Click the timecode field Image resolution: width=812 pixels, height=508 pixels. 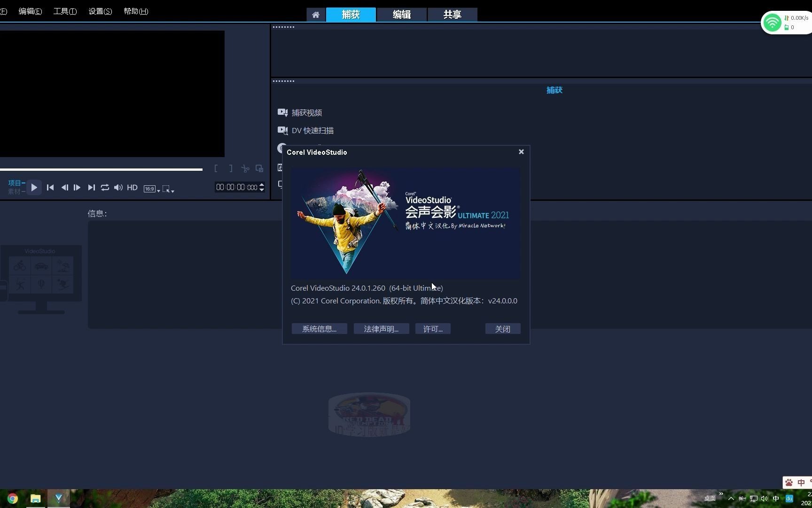pos(237,187)
